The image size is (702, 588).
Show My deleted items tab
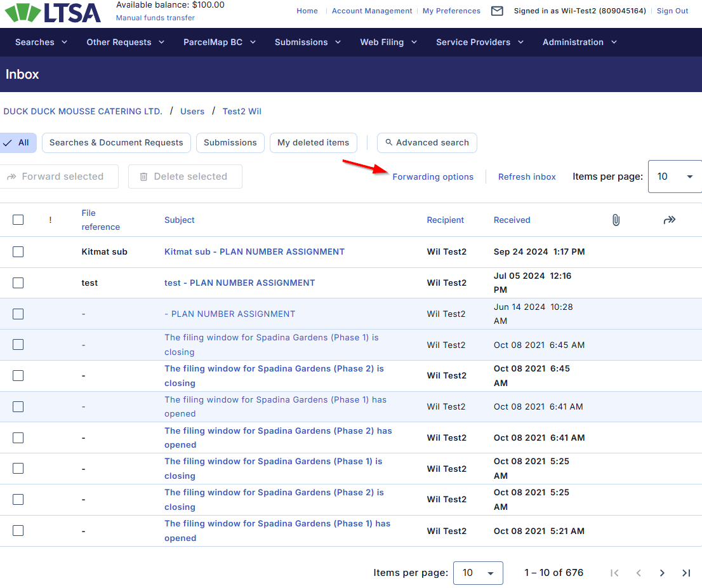click(x=313, y=143)
